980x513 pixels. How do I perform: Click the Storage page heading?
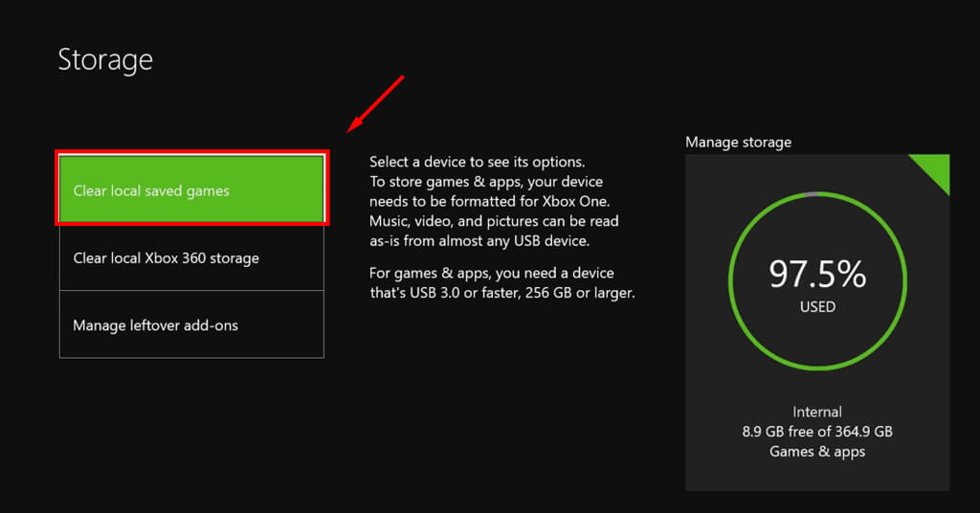105,59
